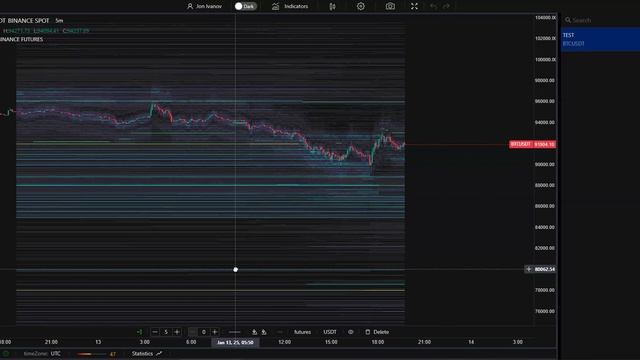Screen dimensions: 640x360
Task: Open the futures market dropdown
Action: (302, 332)
